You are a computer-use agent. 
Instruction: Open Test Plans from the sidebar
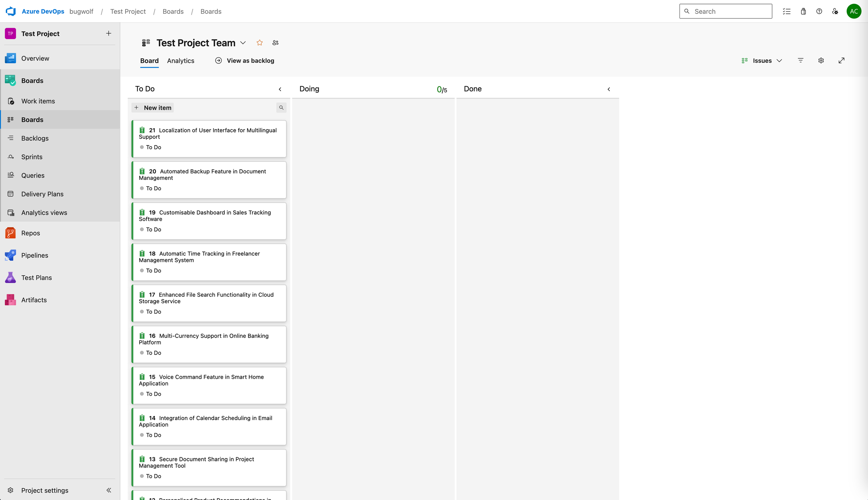(x=36, y=277)
